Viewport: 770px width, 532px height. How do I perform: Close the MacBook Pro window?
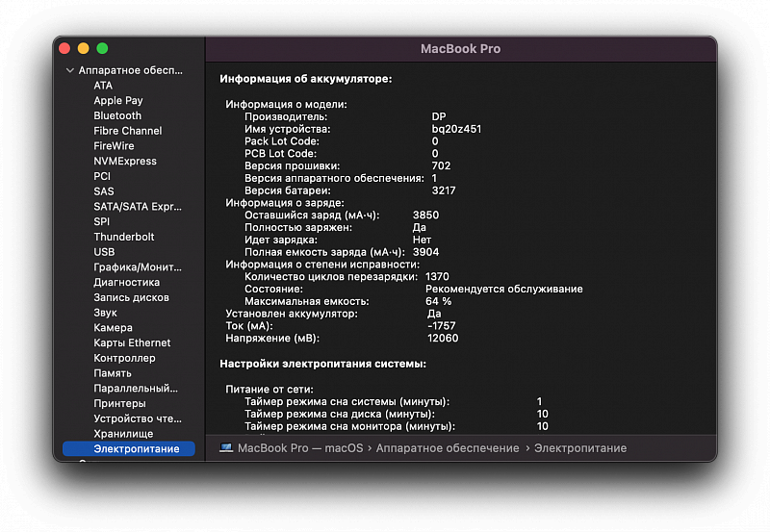[64, 48]
